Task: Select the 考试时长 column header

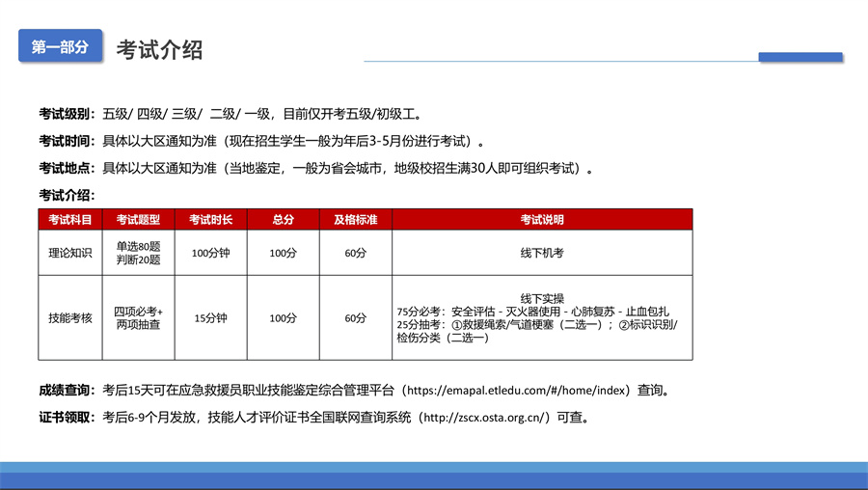Action: (210, 220)
